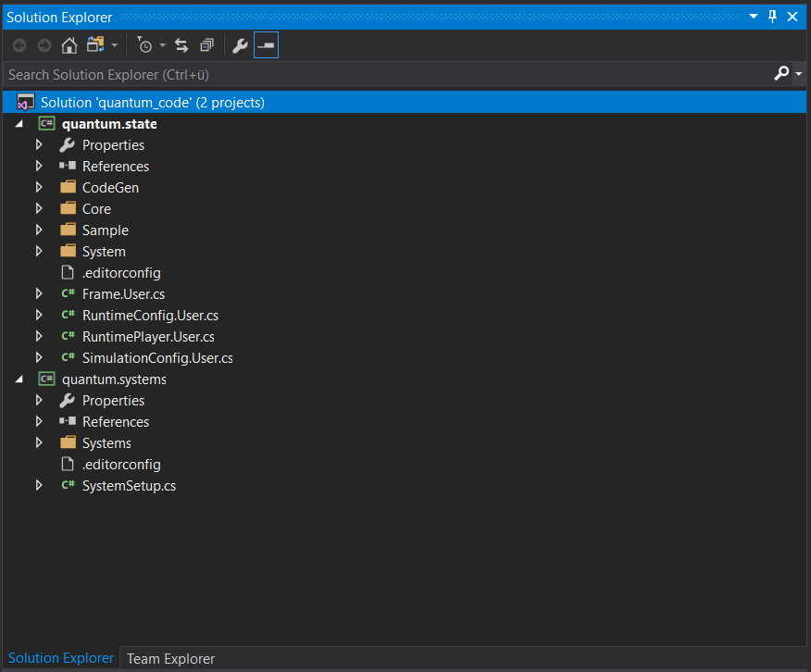The image size is (811, 672).
Task: Go to Home view icon
Action: (69, 45)
